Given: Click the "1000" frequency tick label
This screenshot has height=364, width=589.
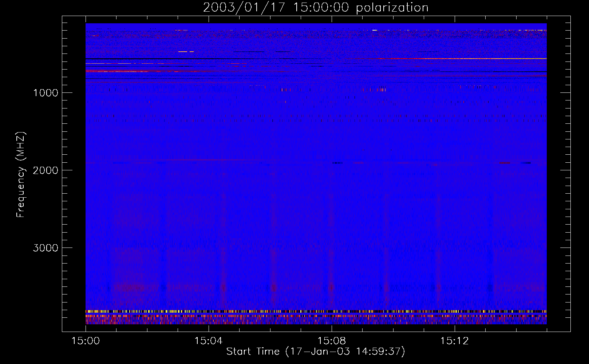Looking at the screenshot, I should pyautogui.click(x=46, y=93).
